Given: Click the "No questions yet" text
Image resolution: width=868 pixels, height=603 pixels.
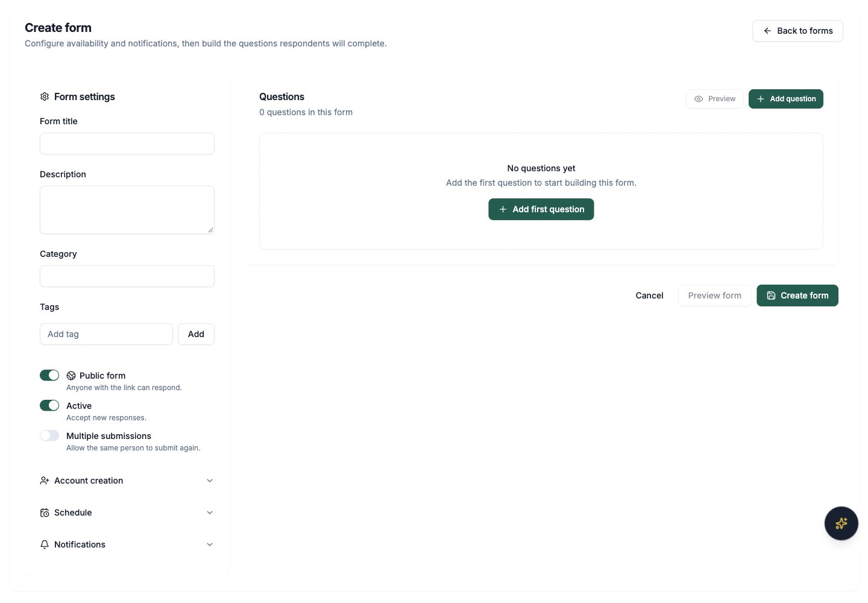Looking at the screenshot, I should point(541,168).
